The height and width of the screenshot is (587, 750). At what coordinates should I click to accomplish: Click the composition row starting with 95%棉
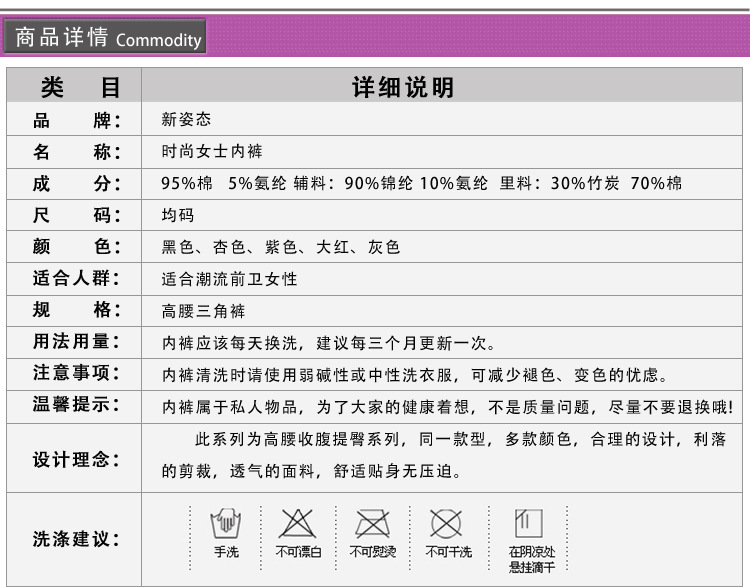click(x=421, y=183)
